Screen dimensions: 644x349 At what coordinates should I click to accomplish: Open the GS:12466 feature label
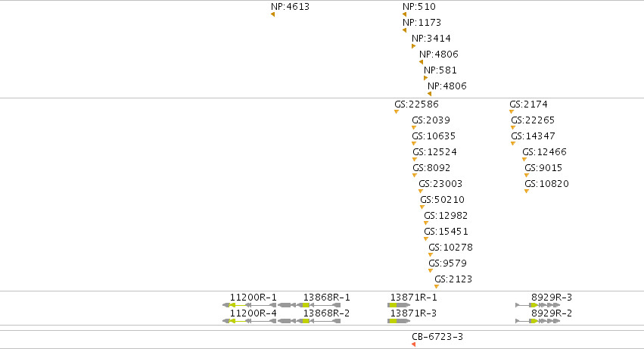(x=544, y=152)
